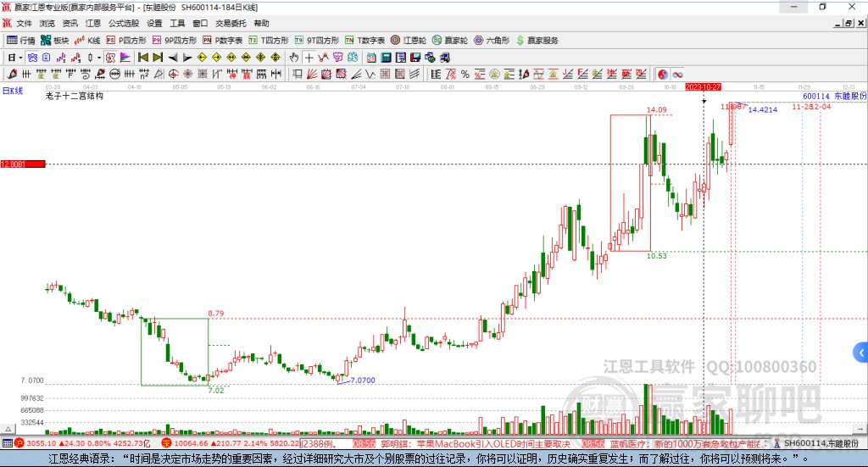Image resolution: width=868 pixels, height=467 pixels.
Task: Open the calculator tool icon
Action: pyautogui.click(x=387, y=58)
